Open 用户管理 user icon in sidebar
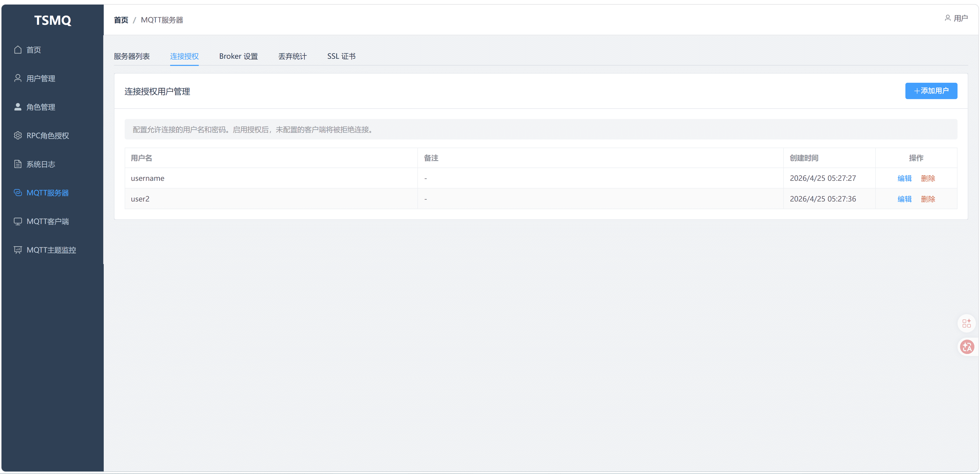 tap(17, 78)
